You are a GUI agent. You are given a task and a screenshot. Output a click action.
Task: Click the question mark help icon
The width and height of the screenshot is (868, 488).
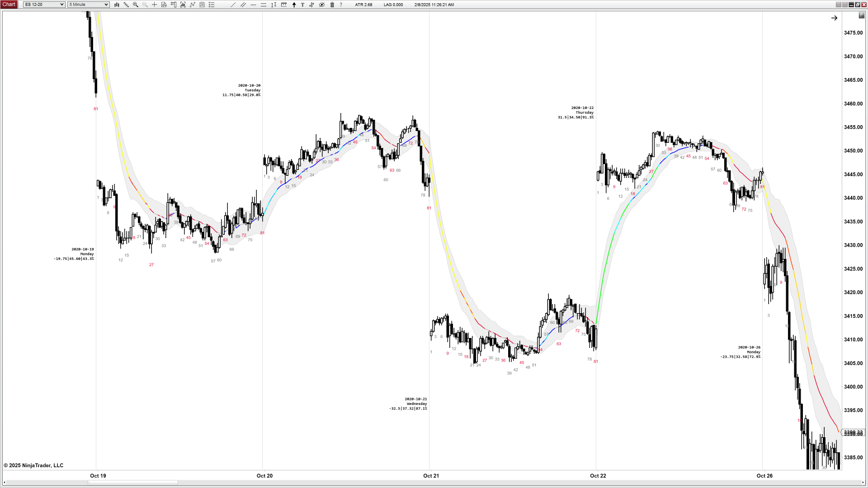(x=341, y=5)
